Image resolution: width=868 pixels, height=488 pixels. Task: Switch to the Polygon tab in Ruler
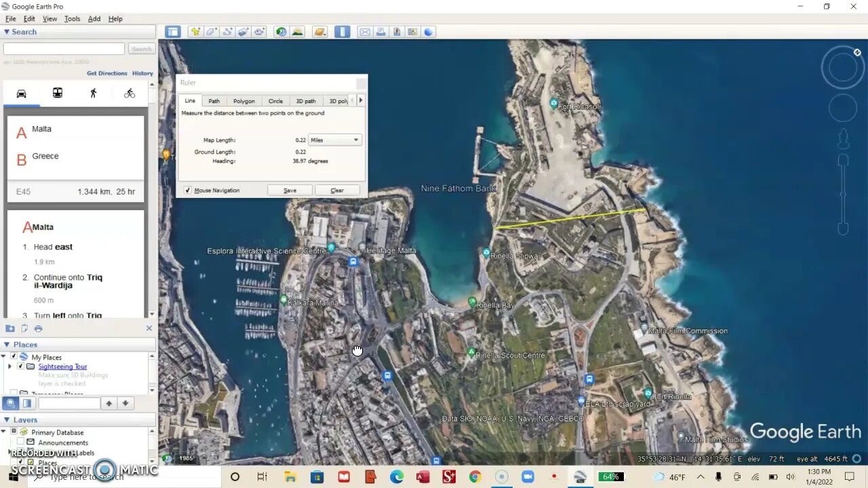243,101
